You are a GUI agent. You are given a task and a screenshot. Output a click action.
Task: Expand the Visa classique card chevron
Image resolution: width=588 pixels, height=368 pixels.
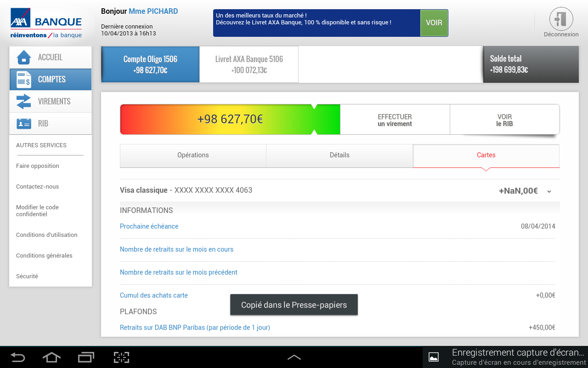point(549,191)
